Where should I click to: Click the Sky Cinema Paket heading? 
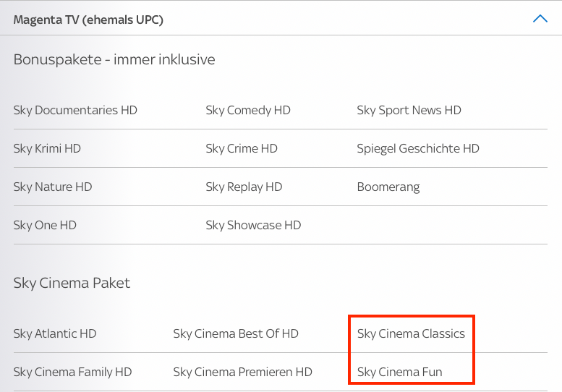[72, 283]
